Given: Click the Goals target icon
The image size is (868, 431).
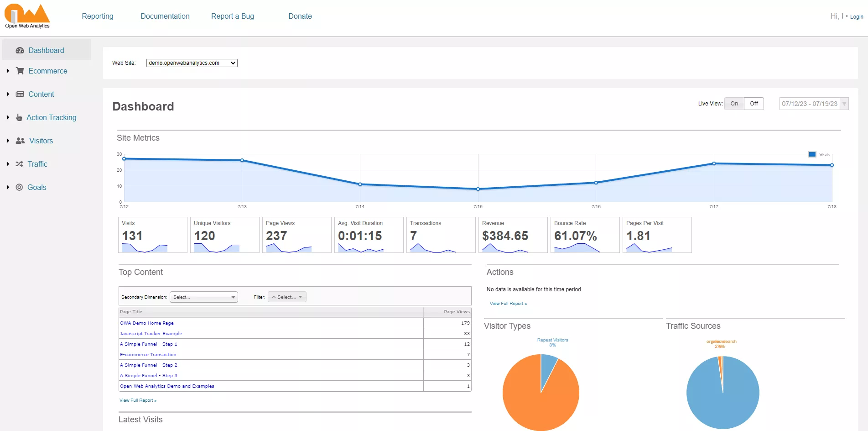Looking at the screenshot, I should [x=19, y=187].
